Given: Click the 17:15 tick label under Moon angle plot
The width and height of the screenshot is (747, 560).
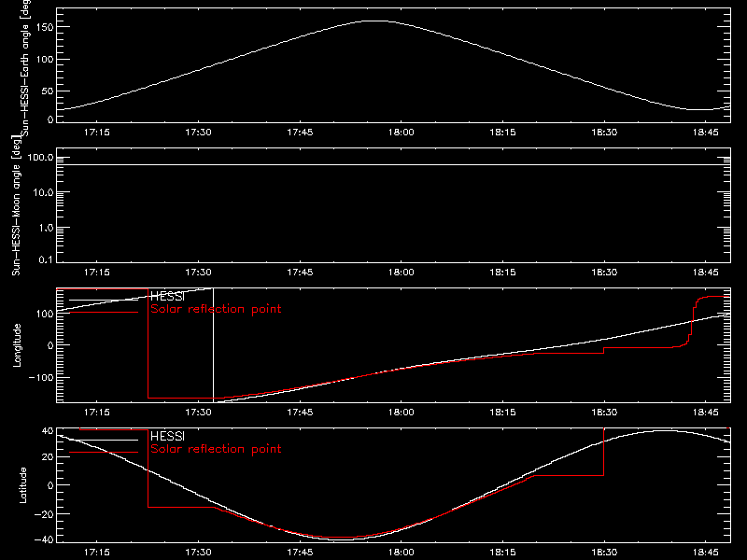Looking at the screenshot, I should pos(97,273).
